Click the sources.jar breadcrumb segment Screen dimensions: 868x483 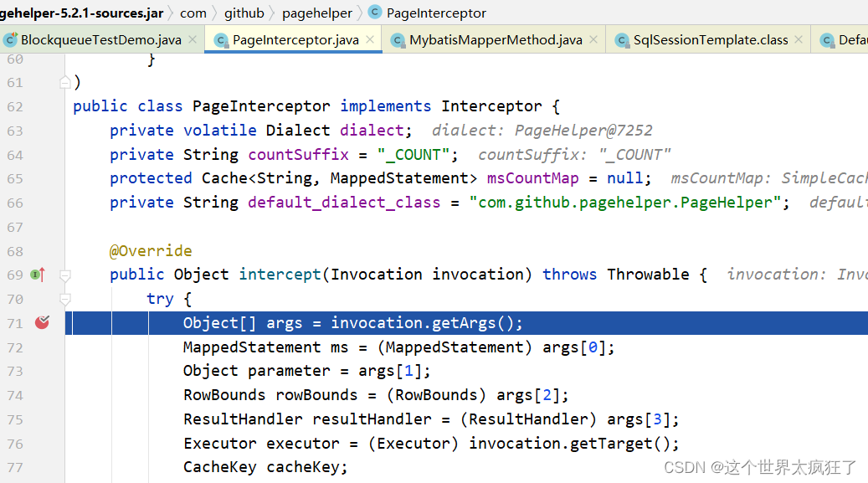(81, 13)
